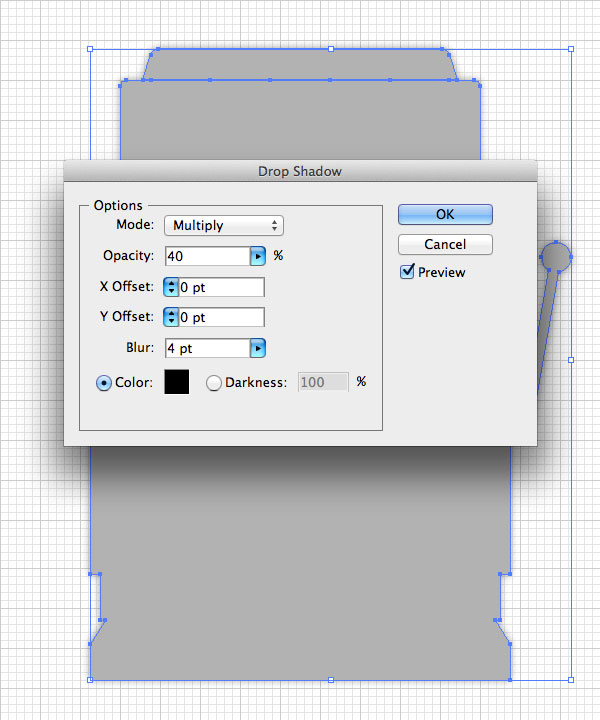Click the X Offset stepper arrows
The image size is (600, 720).
coord(171,287)
